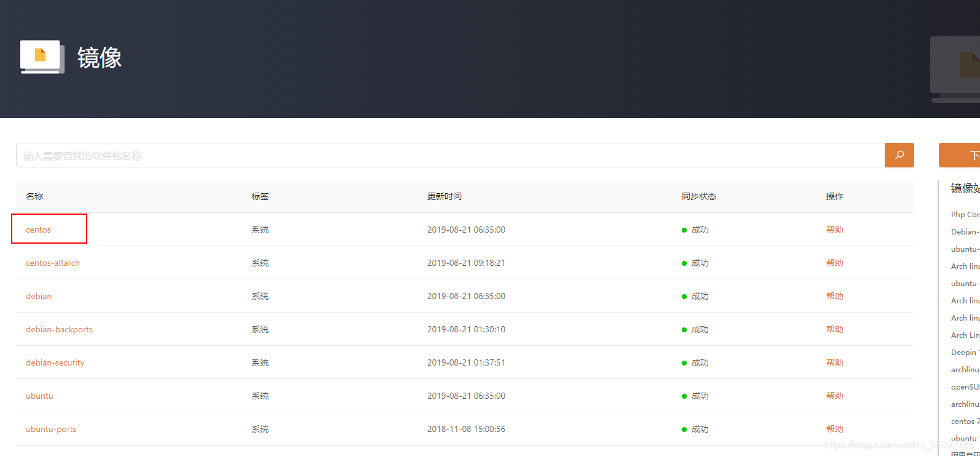Click 帮助 in the debian-security row
Image resolution: width=980 pixels, height=456 pixels.
coord(834,362)
